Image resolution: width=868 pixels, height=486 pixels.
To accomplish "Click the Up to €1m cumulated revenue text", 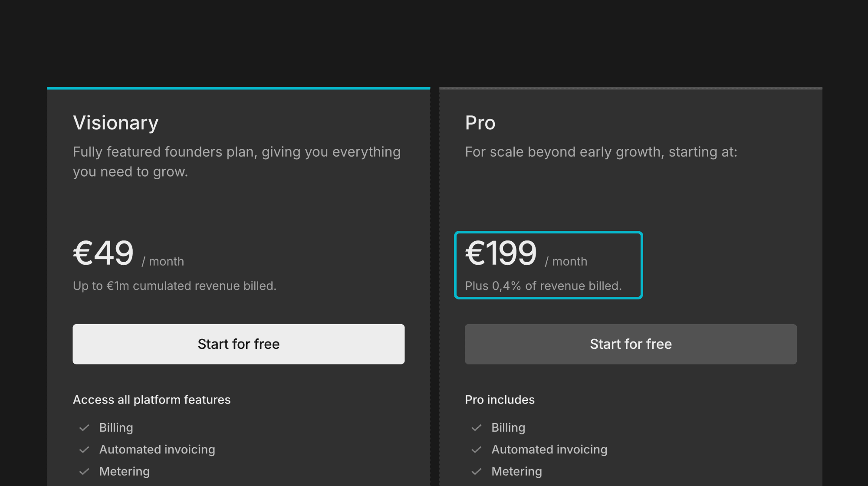I will point(174,286).
